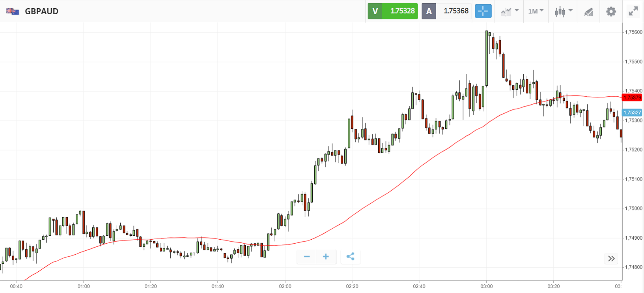Screen dimensions: 644x293
Task: Open the 1M timeframe dropdown
Action: (536, 11)
